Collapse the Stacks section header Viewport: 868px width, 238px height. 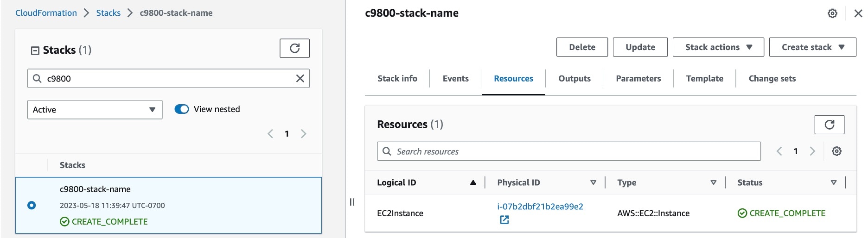[35, 50]
